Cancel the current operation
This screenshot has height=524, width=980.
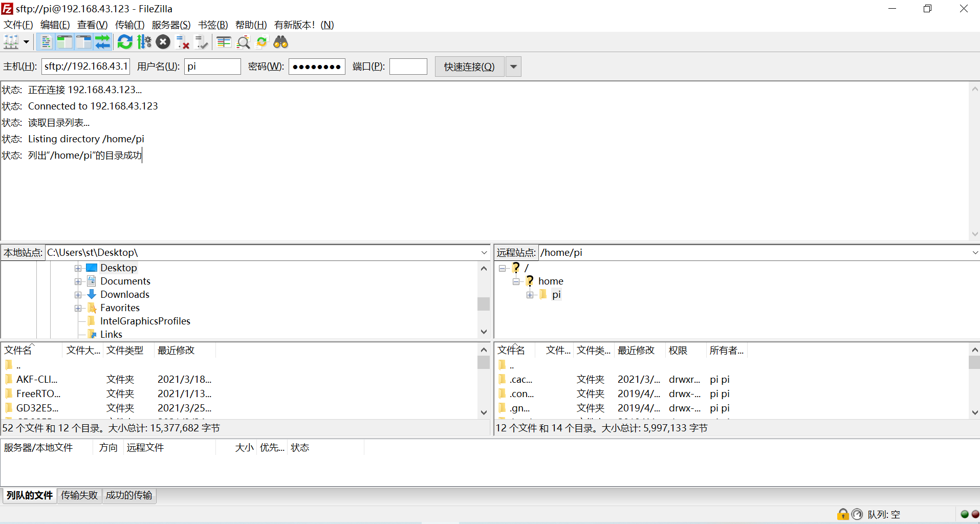tap(163, 42)
